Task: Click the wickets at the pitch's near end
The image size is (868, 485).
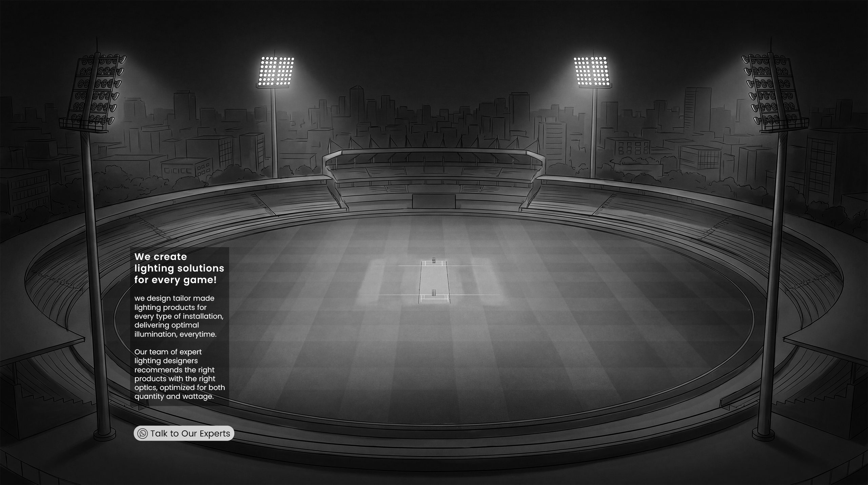Action: 434,293
